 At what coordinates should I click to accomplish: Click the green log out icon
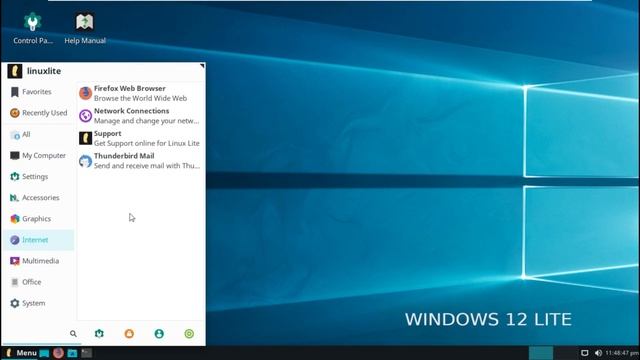pos(189,333)
